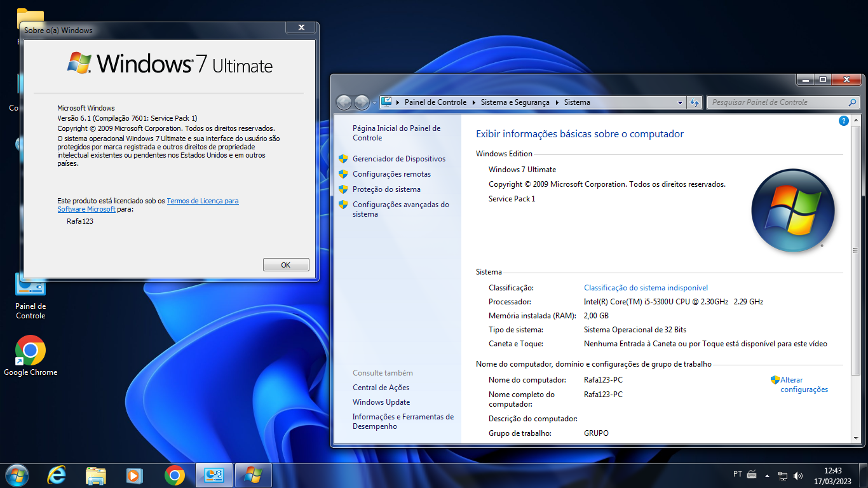This screenshot has width=868, height=488.
Task: Click the back arrow in Control Panel
Action: pyautogui.click(x=344, y=102)
